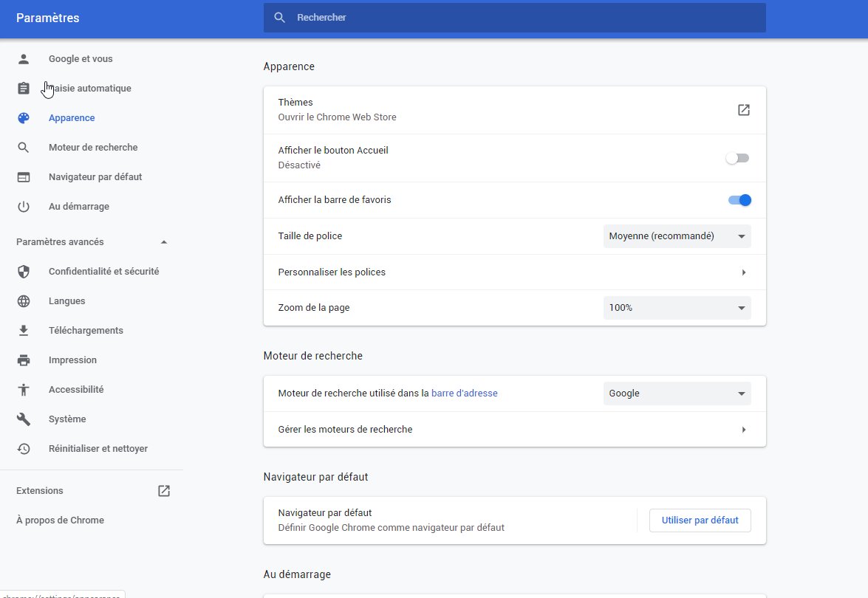The image size is (868, 598).
Task: Click the Paramètres title in the header
Action: coord(47,18)
